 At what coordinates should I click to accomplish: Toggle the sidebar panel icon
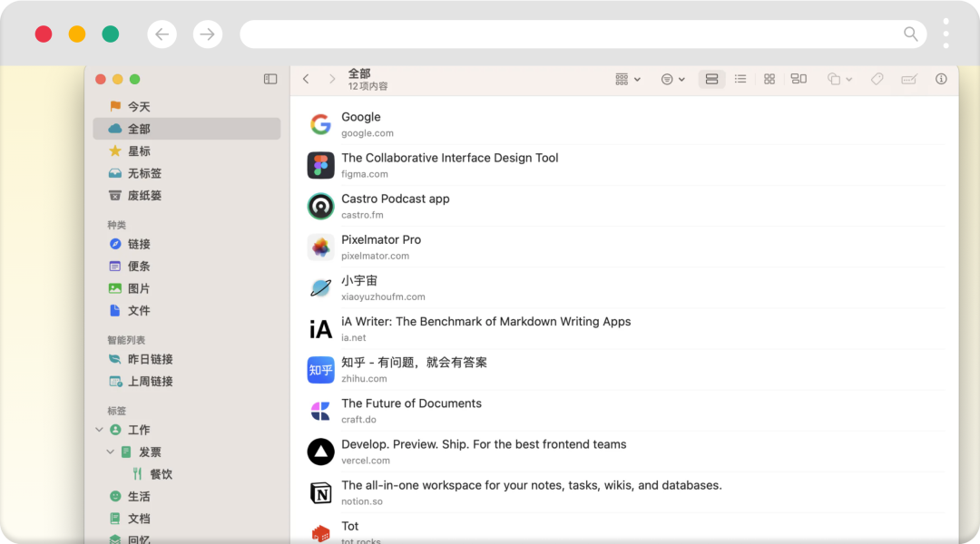point(270,79)
